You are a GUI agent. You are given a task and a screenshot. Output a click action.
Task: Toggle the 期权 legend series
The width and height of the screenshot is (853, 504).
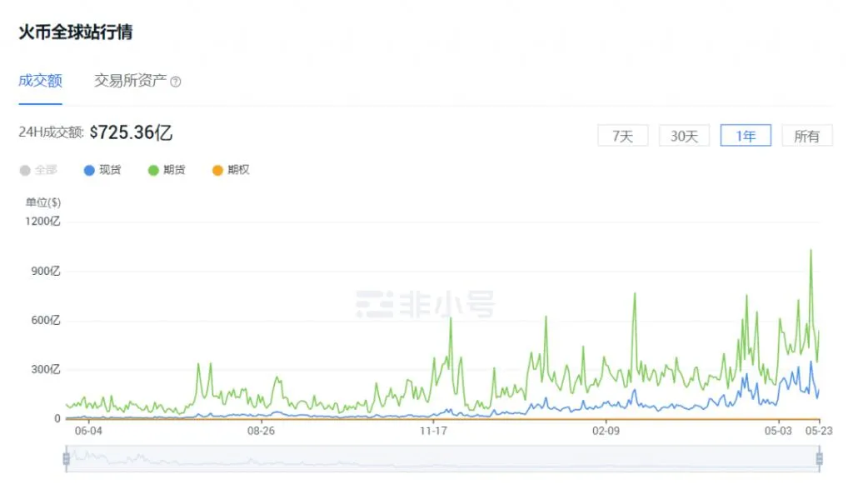point(231,170)
